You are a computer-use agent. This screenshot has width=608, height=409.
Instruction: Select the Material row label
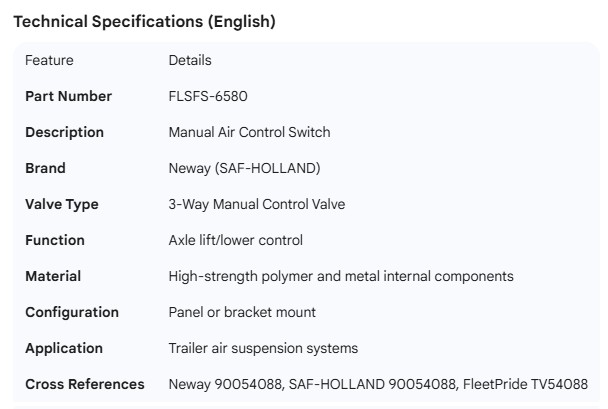pyautogui.click(x=53, y=276)
